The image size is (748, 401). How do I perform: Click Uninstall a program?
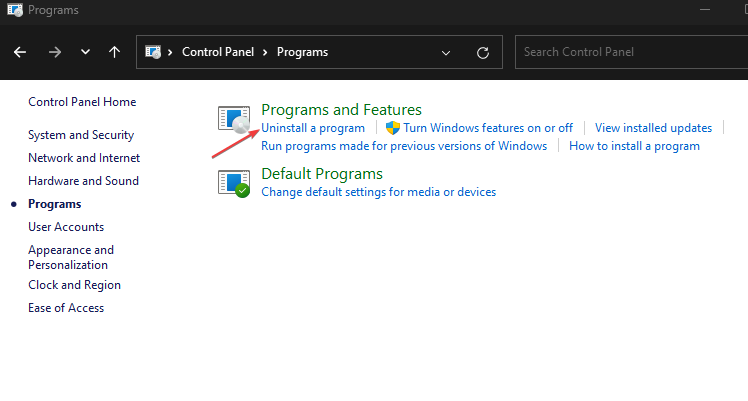coord(313,128)
